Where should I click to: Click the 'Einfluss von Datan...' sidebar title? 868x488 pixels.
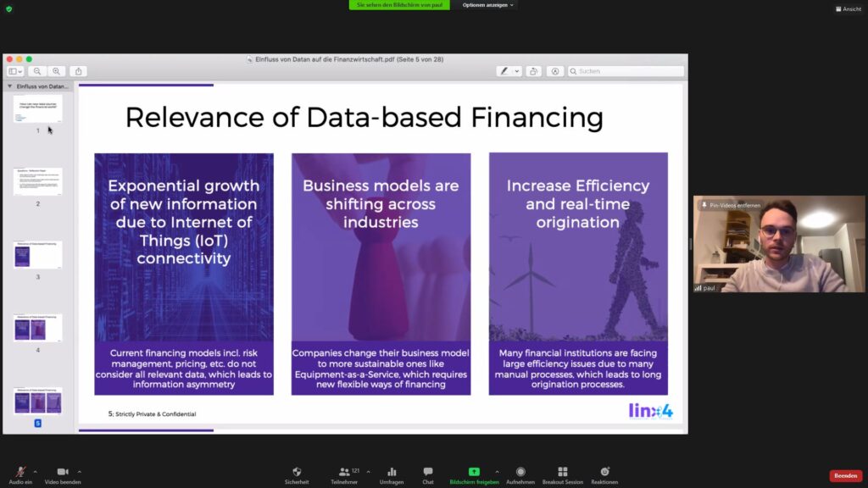pyautogui.click(x=42, y=86)
